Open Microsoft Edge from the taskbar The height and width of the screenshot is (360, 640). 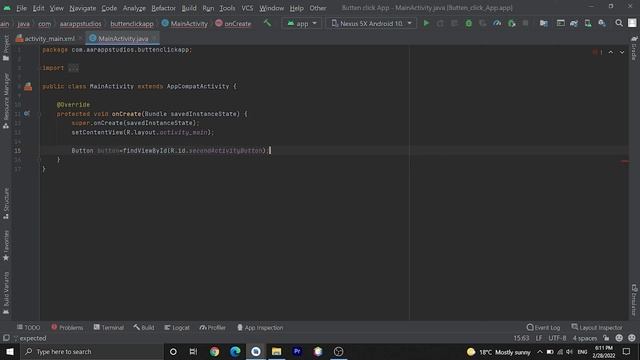click(x=235, y=351)
